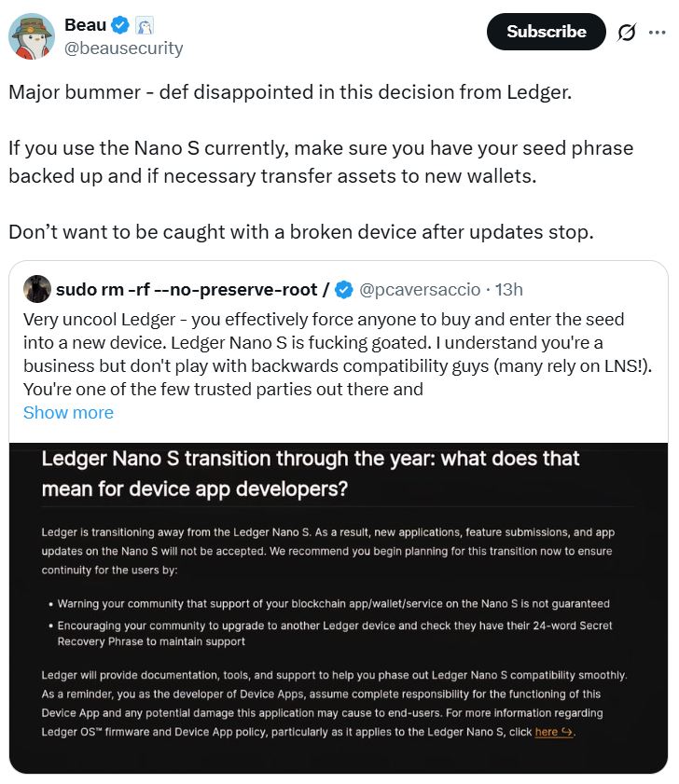The width and height of the screenshot is (679, 784).
Task: Click the Subscribe button
Action: 546,32
